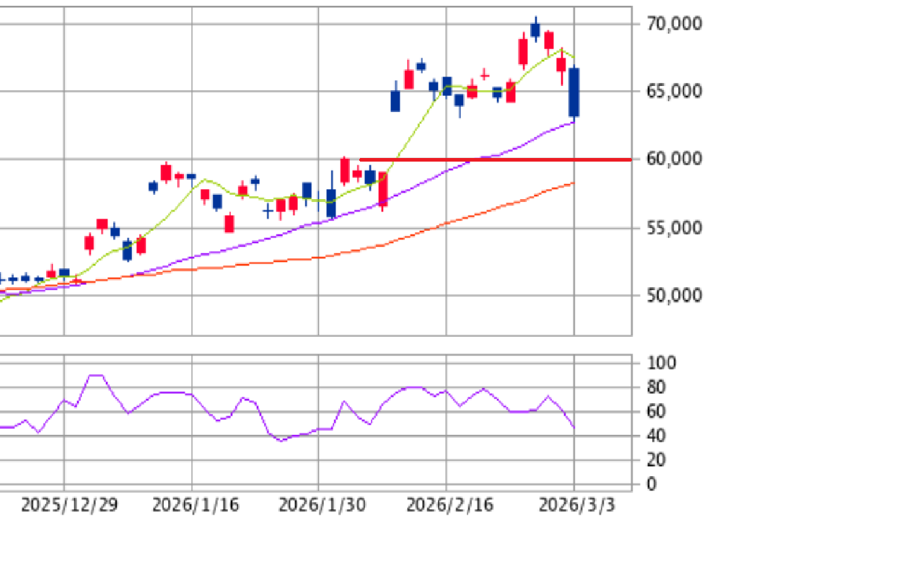Select the 2026/3/3 date label
This screenshot has height=588, width=909.
[577, 505]
